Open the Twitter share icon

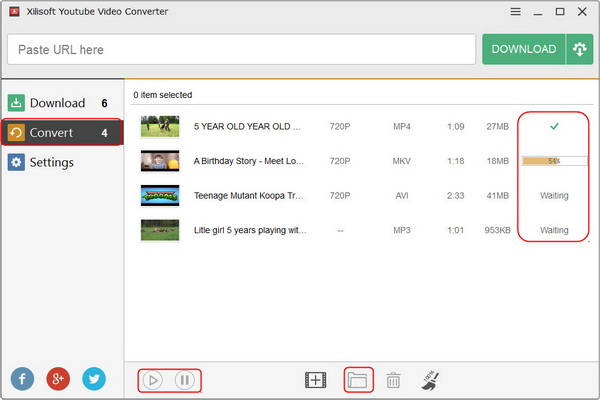click(94, 379)
